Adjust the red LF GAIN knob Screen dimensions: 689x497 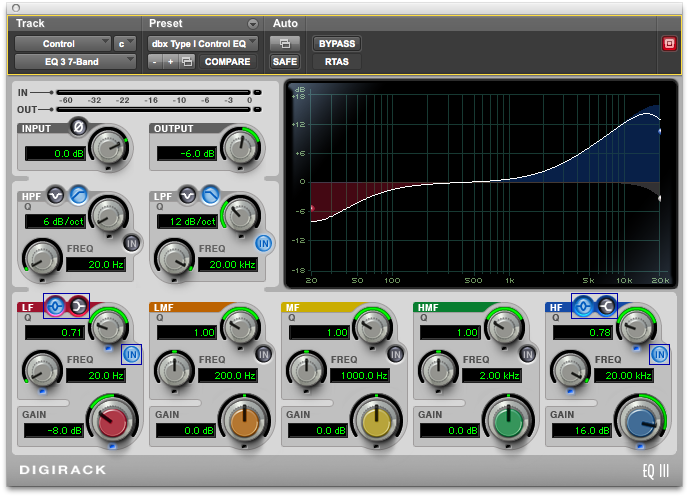pos(112,421)
